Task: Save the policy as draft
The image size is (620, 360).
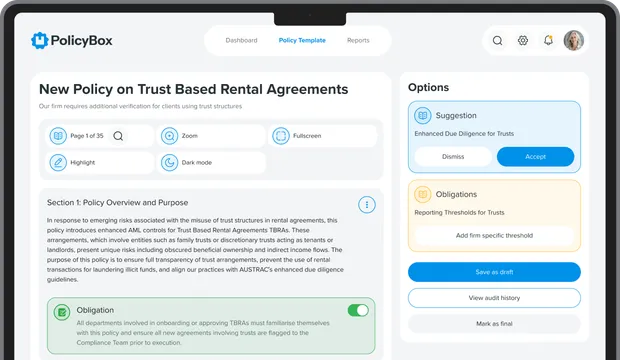Action: 494,272
